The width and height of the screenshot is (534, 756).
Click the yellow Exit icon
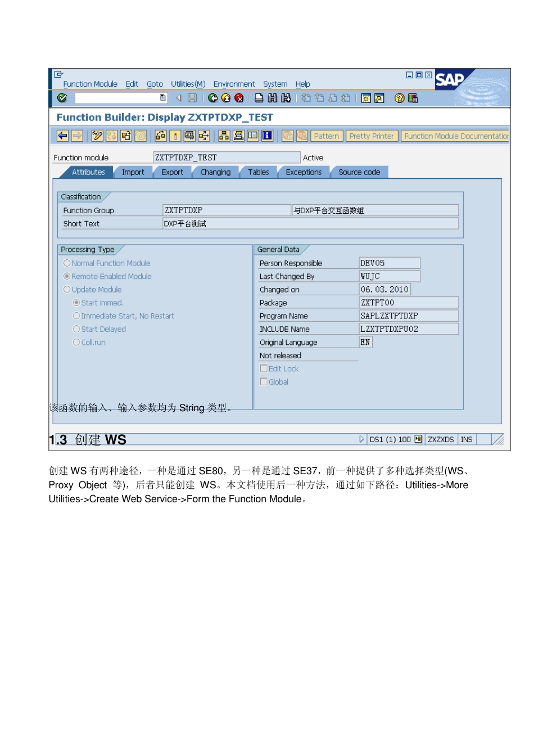click(226, 98)
